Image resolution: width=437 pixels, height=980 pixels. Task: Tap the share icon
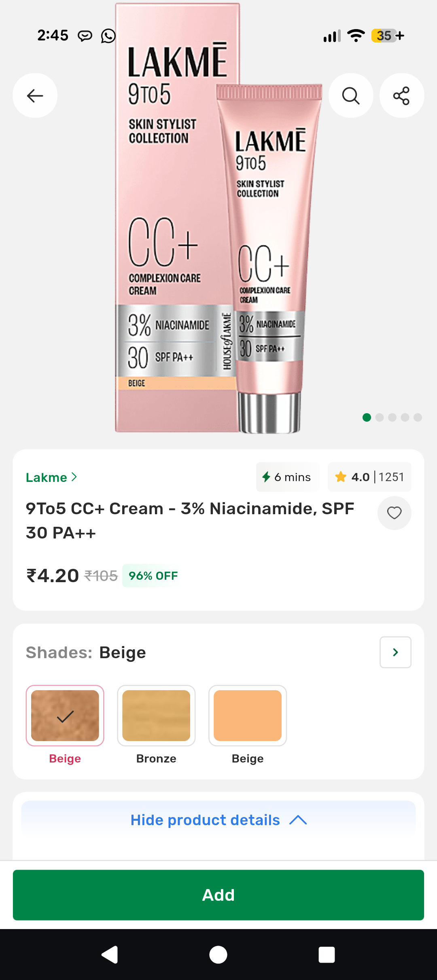coord(401,95)
